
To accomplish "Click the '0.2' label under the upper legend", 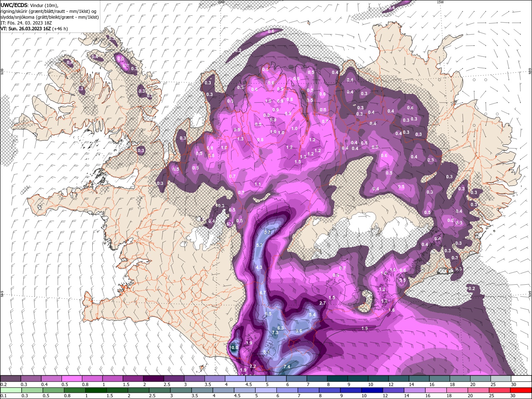I will [x=3, y=384].
